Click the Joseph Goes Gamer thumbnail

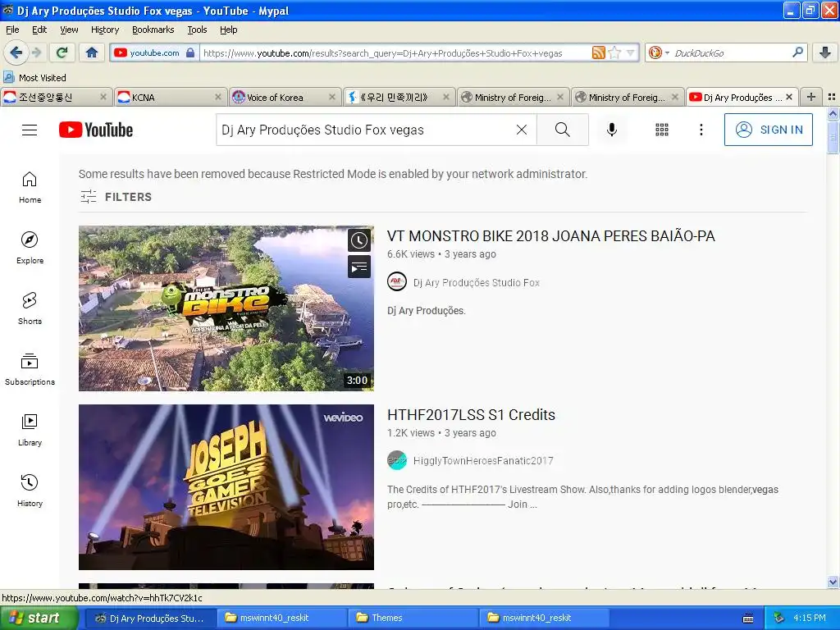[226, 487]
